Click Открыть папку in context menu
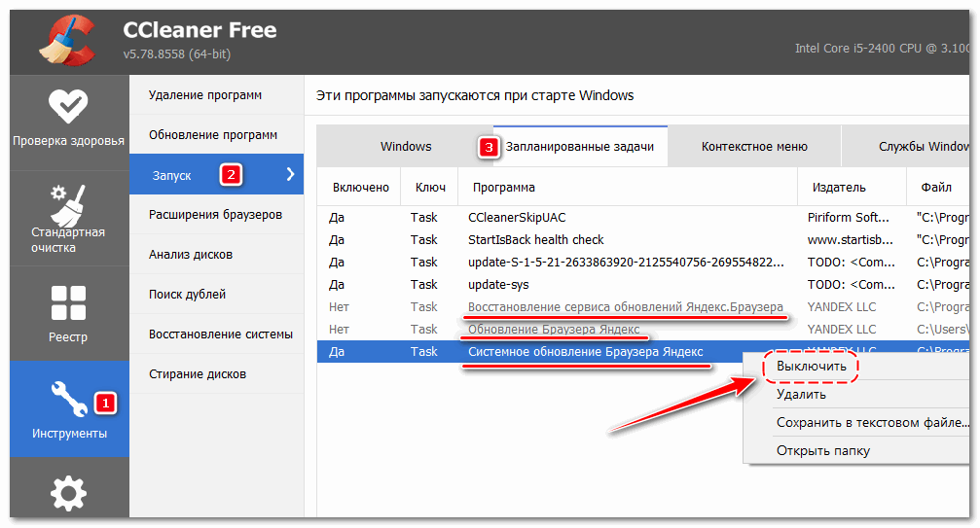 coord(822,450)
